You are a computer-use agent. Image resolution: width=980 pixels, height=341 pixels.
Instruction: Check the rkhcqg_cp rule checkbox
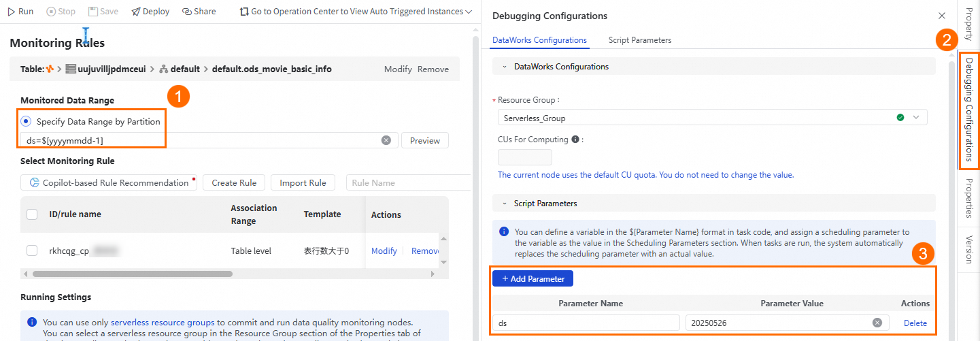tap(32, 250)
